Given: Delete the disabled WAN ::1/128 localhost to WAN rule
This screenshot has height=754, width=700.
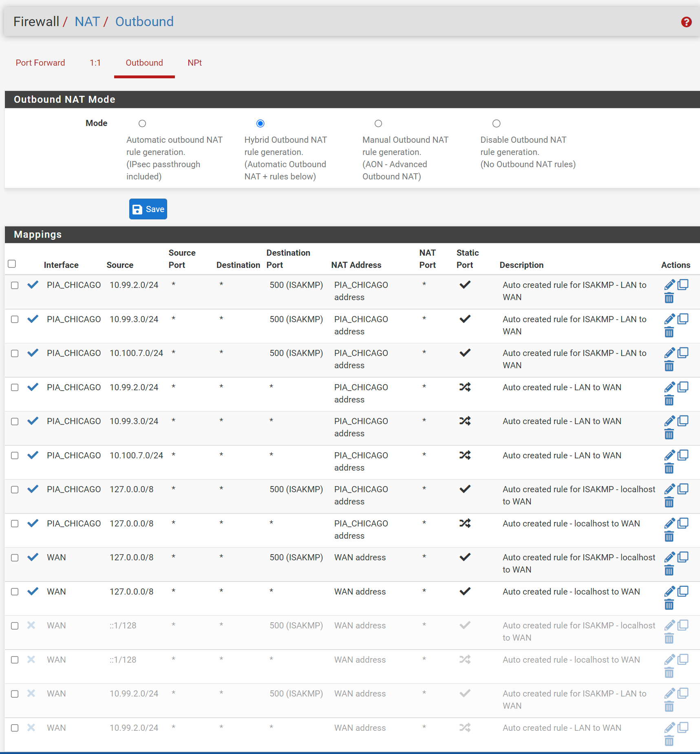Looking at the screenshot, I should coord(669,673).
